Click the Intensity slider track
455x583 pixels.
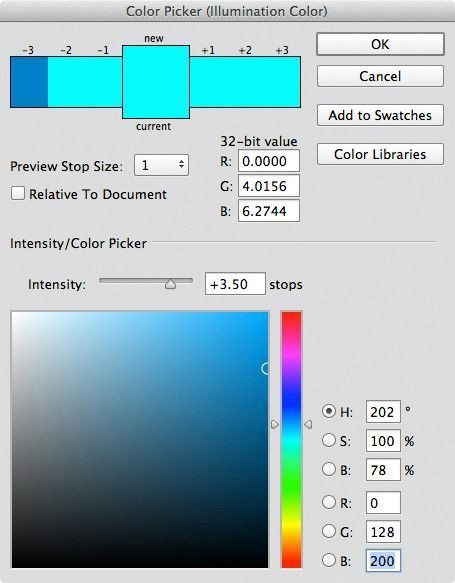point(146,281)
